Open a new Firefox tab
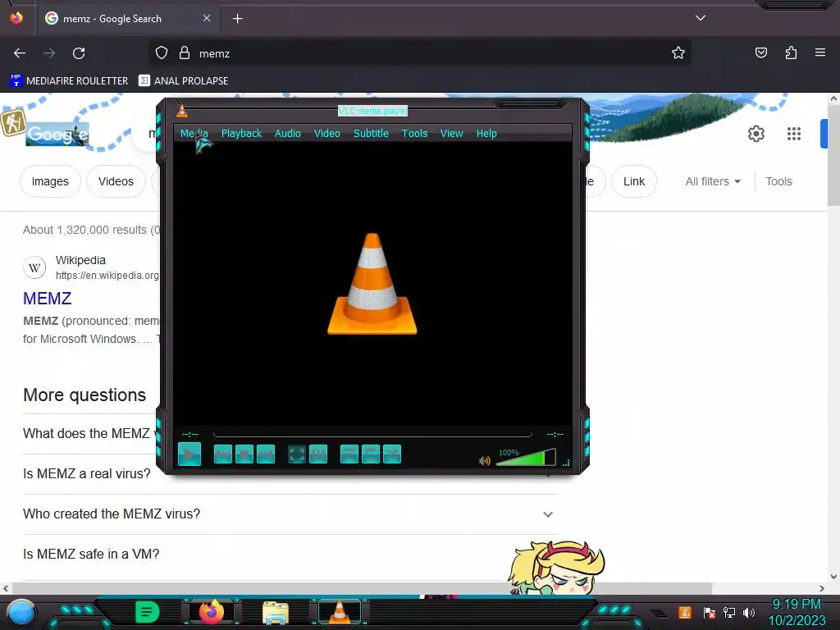Screen dimensions: 840x630 (x=237, y=19)
